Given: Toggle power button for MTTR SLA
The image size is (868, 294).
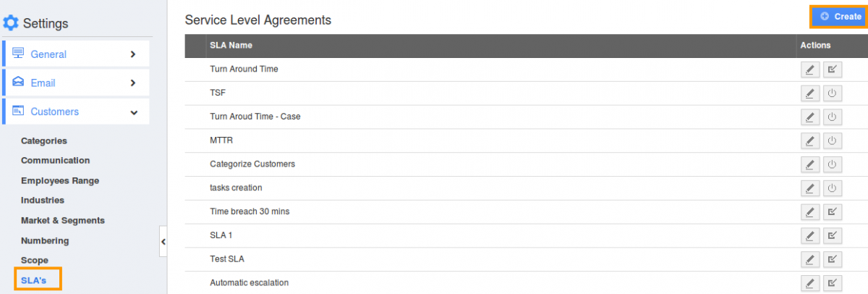Looking at the screenshot, I should 832,141.
